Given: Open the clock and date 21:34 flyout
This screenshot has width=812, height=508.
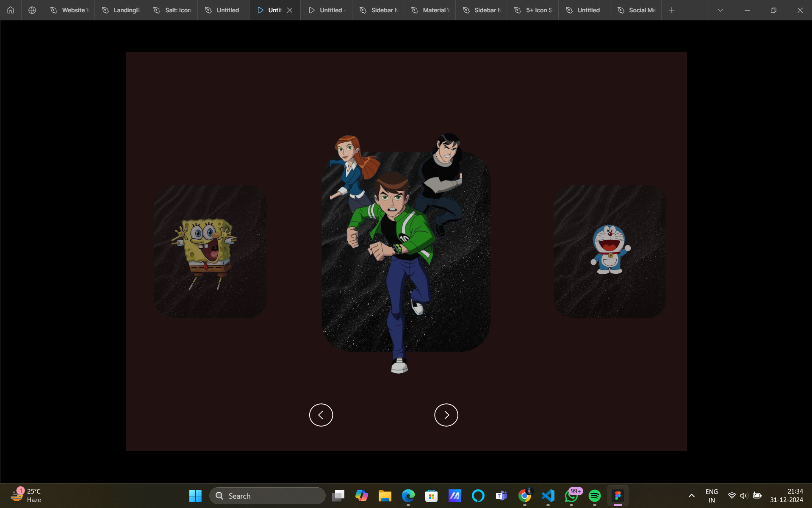Looking at the screenshot, I should pos(787,496).
